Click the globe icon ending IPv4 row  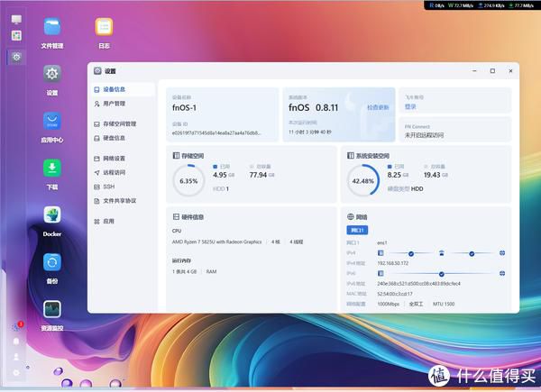[502, 253]
